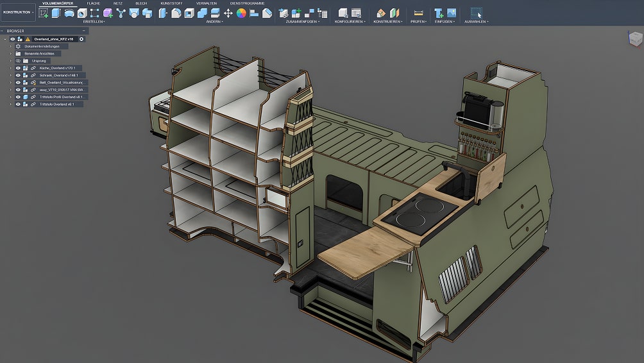
Task: Open the Konstruktion workspace dropdown
Action: [x=17, y=12]
